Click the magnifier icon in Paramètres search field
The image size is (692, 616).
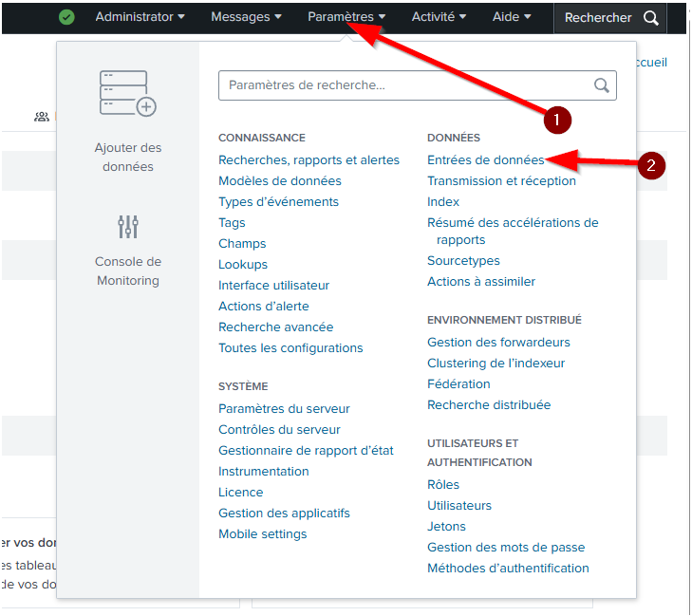coord(602,85)
